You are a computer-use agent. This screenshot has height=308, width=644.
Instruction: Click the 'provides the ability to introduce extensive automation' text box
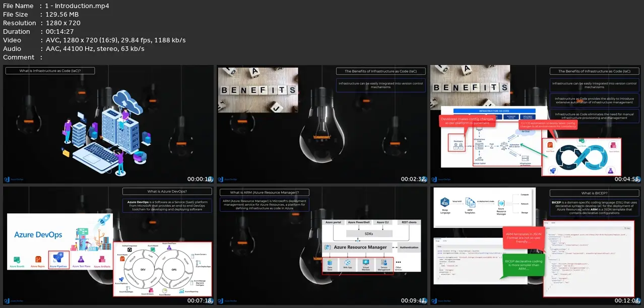595,100
